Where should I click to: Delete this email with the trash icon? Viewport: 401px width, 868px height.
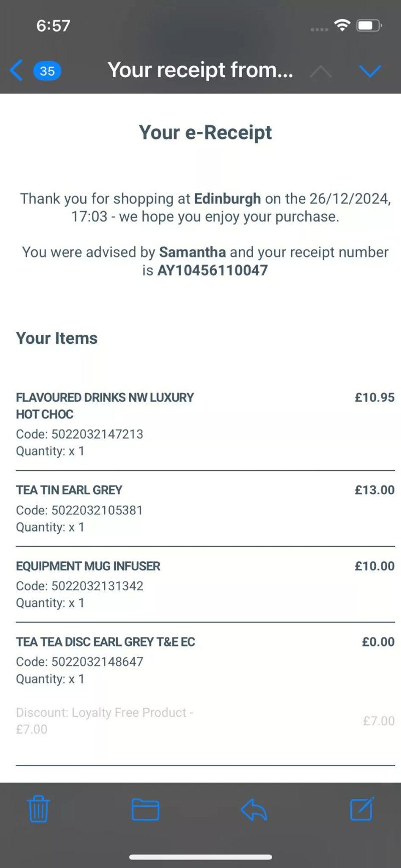click(x=38, y=809)
